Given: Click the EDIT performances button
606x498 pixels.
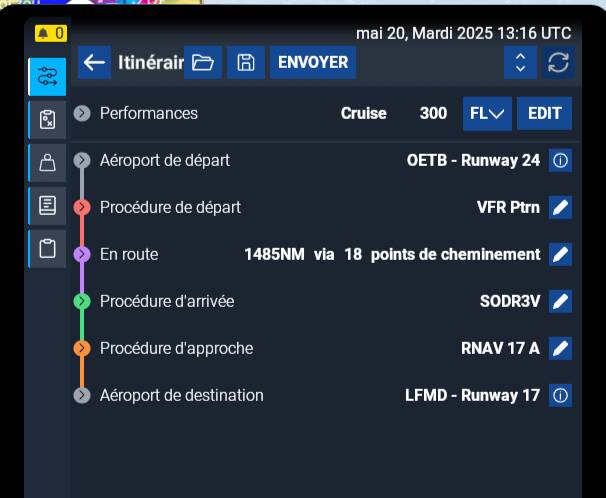Looking at the screenshot, I should [x=544, y=114].
